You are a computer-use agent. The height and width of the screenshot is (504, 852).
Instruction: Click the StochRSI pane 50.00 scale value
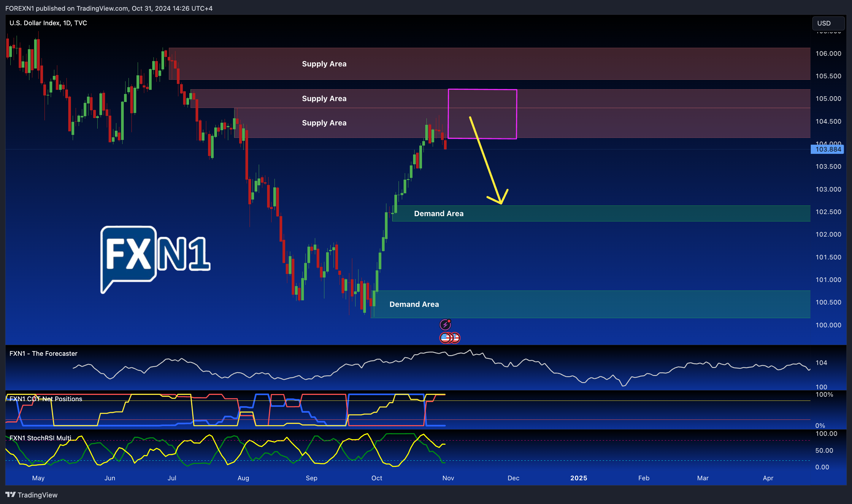point(824,450)
